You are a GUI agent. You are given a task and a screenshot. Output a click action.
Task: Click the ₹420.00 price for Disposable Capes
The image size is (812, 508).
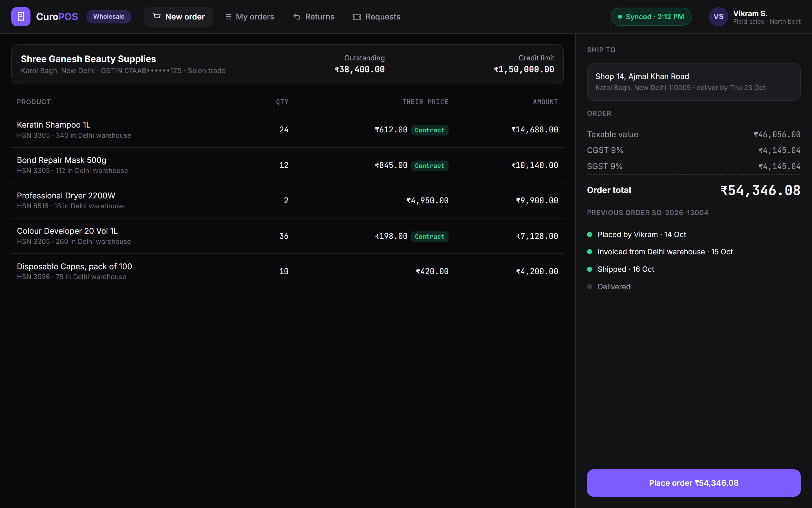click(432, 271)
